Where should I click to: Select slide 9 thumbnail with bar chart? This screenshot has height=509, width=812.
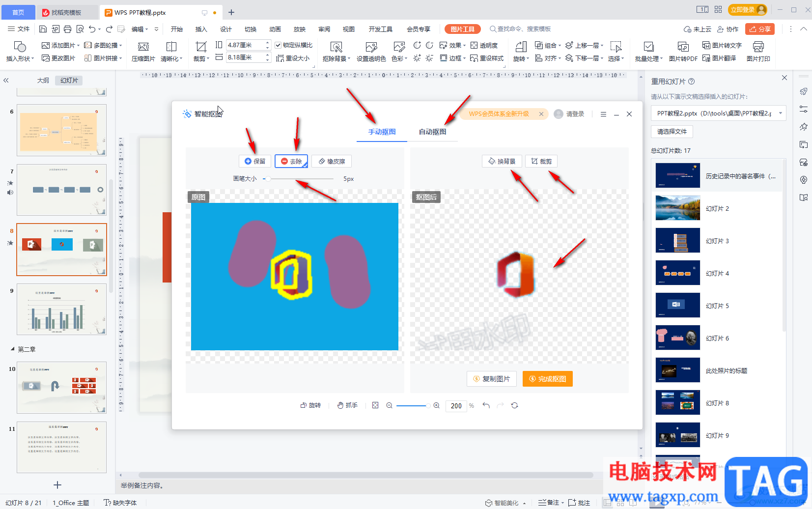click(61, 309)
